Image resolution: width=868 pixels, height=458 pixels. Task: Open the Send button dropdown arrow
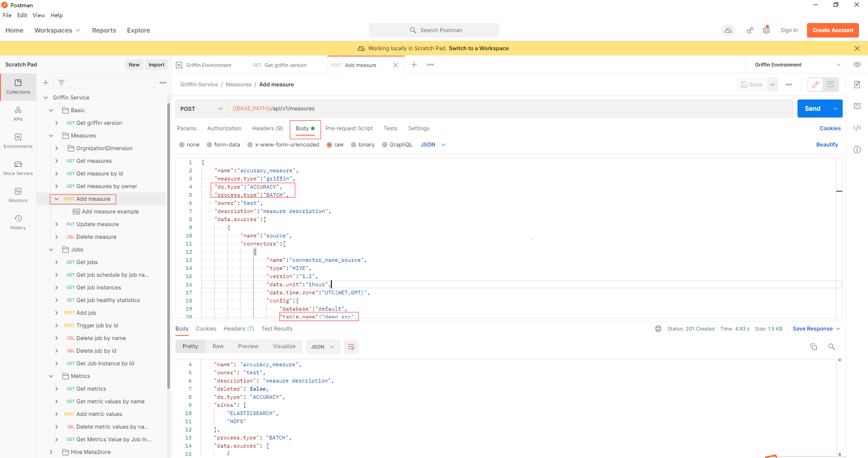(835, 109)
